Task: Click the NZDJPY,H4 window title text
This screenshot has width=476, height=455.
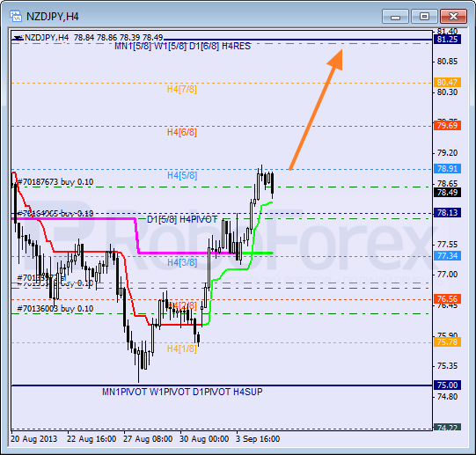Action: click(53, 17)
